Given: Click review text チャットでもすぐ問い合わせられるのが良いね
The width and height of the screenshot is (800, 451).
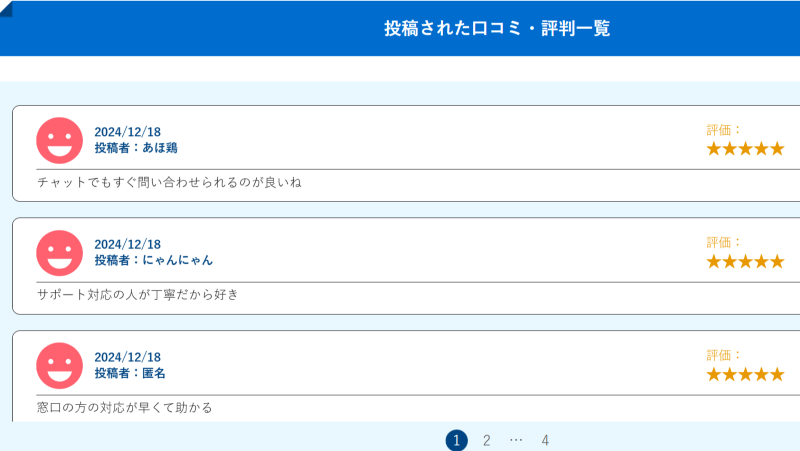Looking at the screenshot, I should (169, 183).
